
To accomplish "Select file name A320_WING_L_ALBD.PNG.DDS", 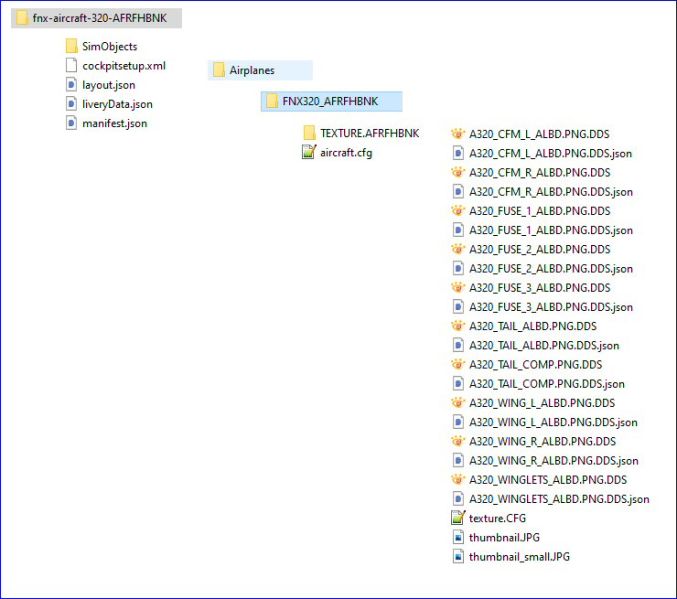I will (x=542, y=403).
